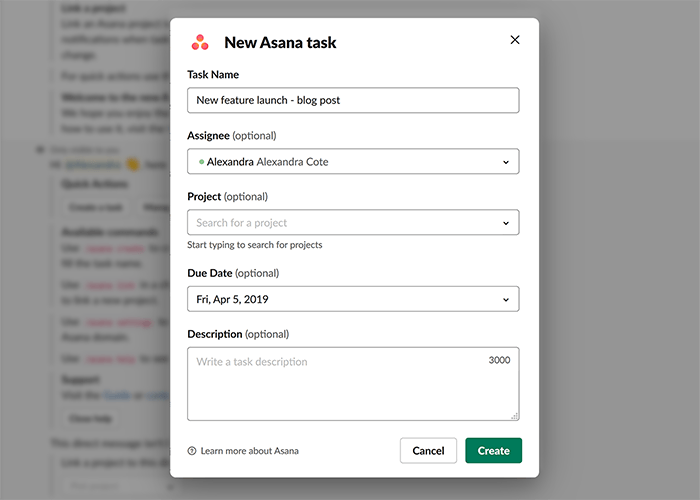700x500 pixels.
Task: Click the Due Date (optional) label
Action: coord(233,273)
